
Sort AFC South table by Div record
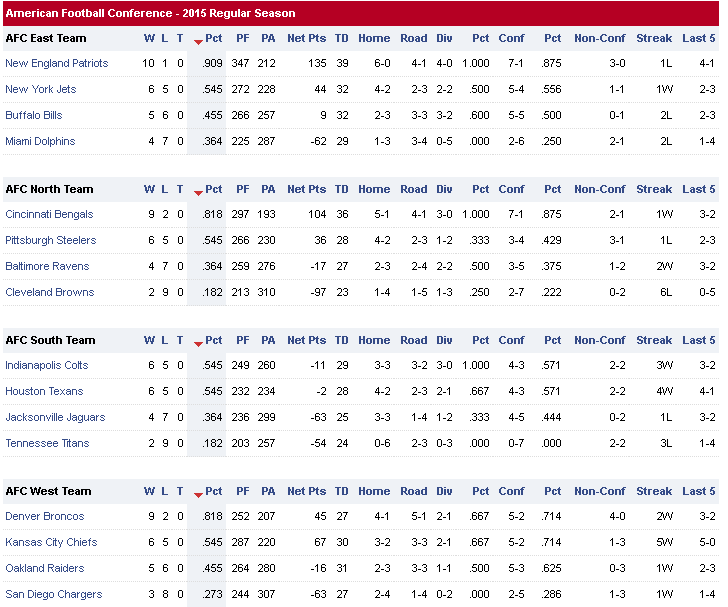coord(444,340)
